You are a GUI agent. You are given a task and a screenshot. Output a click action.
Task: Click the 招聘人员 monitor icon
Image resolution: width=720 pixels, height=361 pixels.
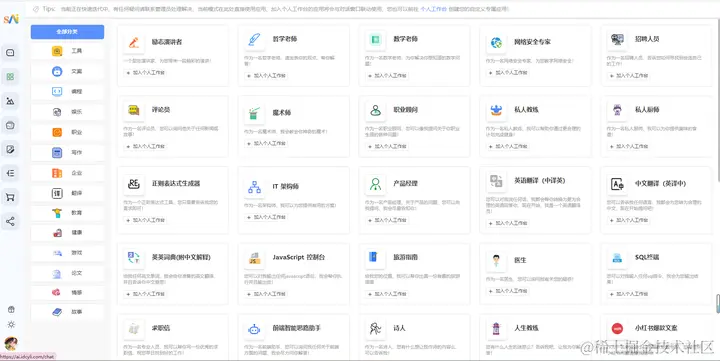coord(617,39)
